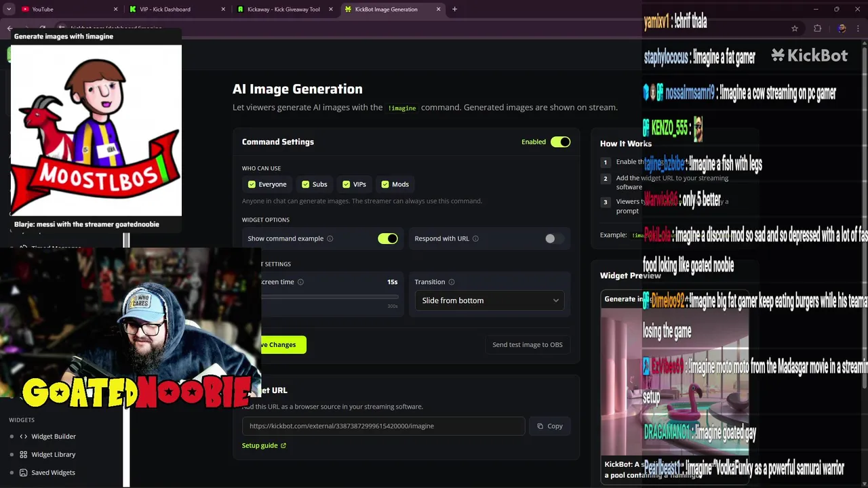
Task: Click the WIDGETS sidebar section label
Action: click(22, 420)
